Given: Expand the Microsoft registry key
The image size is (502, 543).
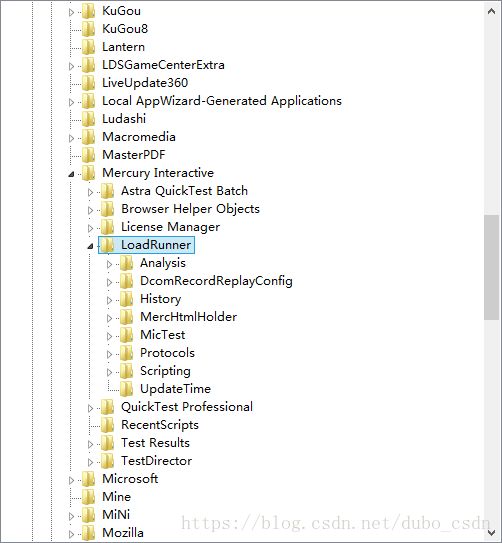Looking at the screenshot, I should [x=71, y=481].
